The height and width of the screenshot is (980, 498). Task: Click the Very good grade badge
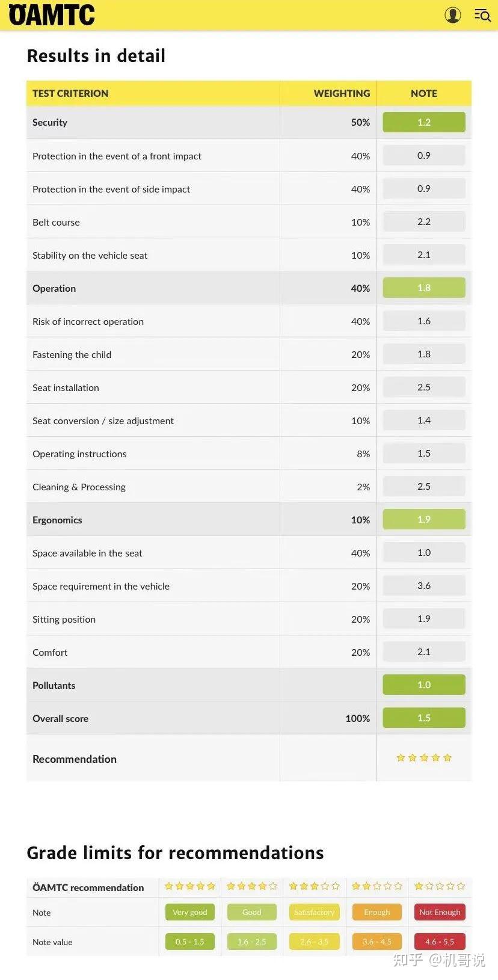[189, 913]
